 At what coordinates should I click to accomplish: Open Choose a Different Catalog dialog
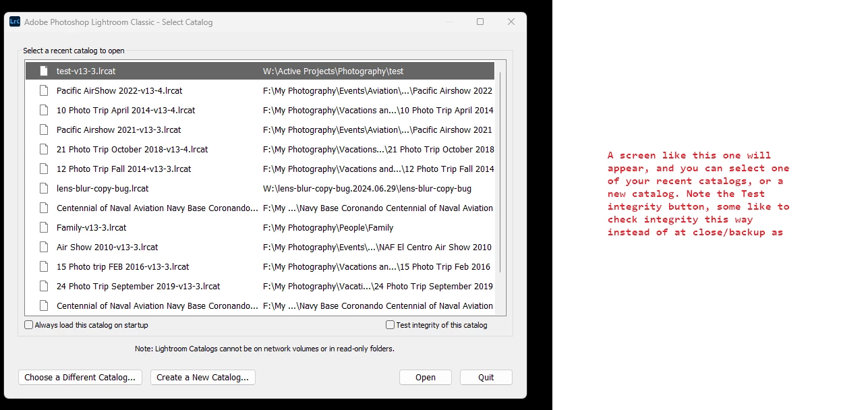coord(80,377)
